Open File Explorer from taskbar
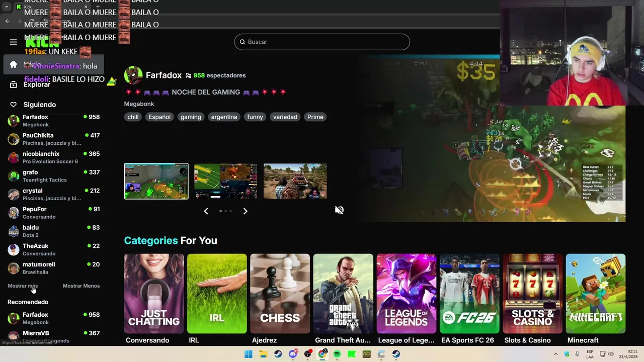644x362 pixels. (263, 354)
